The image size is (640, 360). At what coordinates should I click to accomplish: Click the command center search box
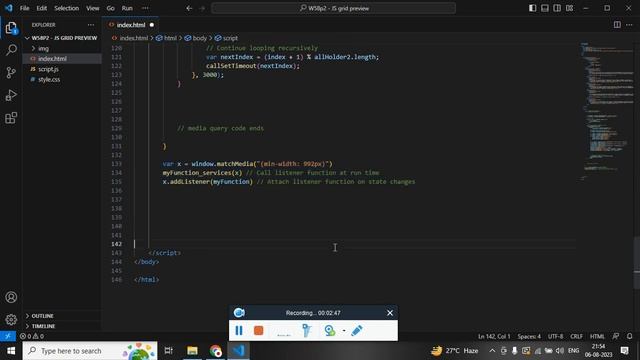(333, 8)
